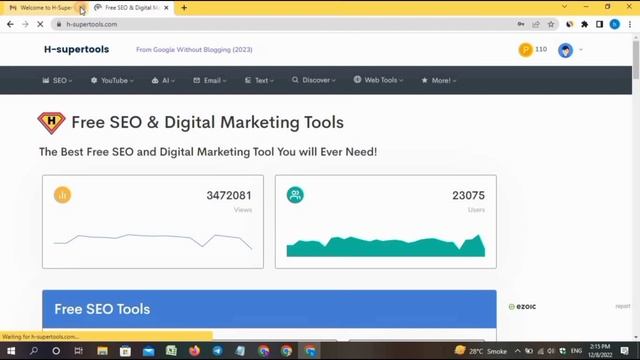Click the 23075 users count
The image size is (640, 360).
click(x=468, y=196)
